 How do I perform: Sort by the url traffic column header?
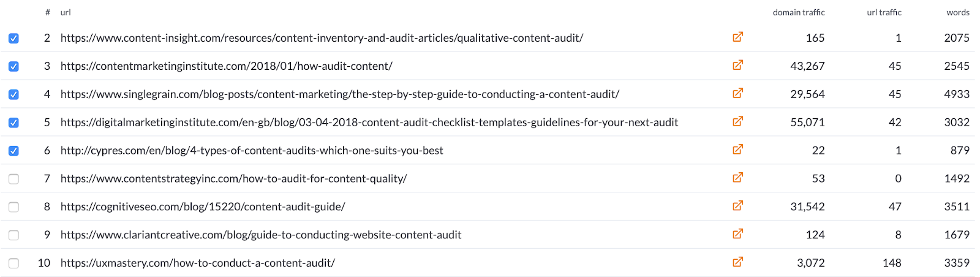click(x=884, y=12)
